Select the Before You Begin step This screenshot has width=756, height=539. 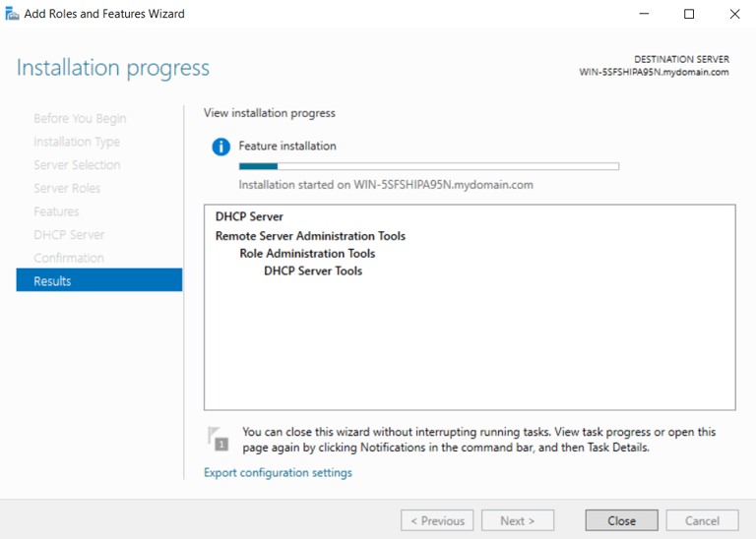click(x=80, y=118)
